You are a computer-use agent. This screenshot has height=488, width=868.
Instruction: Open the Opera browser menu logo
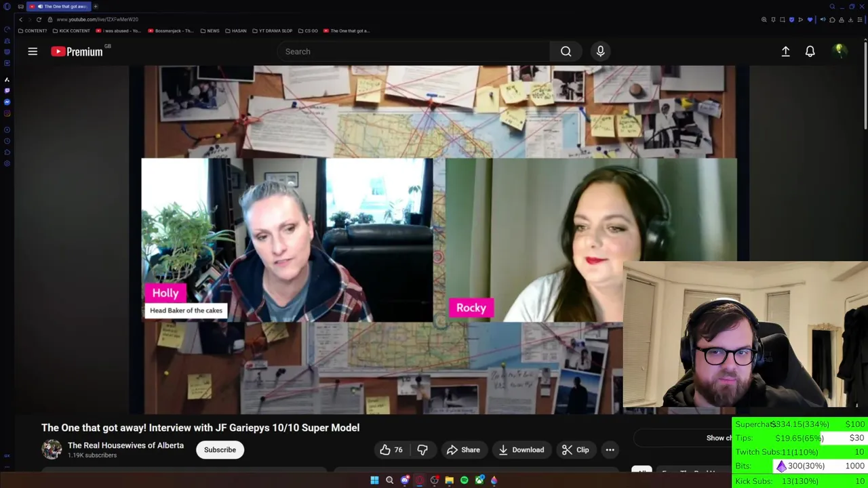tap(7, 6)
